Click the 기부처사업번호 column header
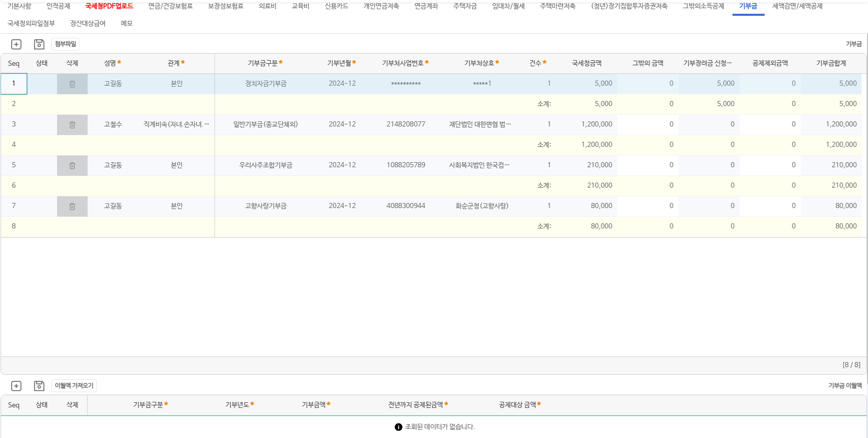This screenshot has width=868, height=438. (x=405, y=63)
